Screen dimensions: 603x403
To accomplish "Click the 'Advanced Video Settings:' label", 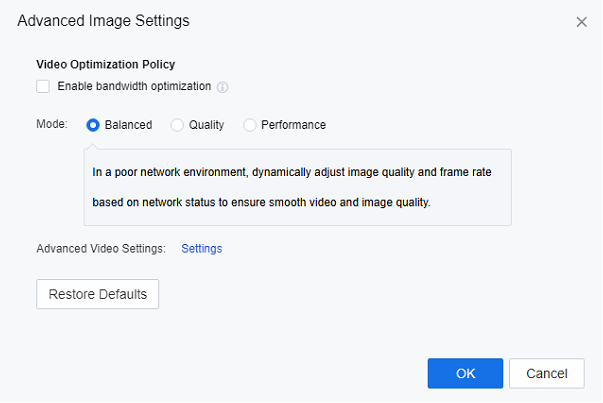I will click(x=101, y=248).
